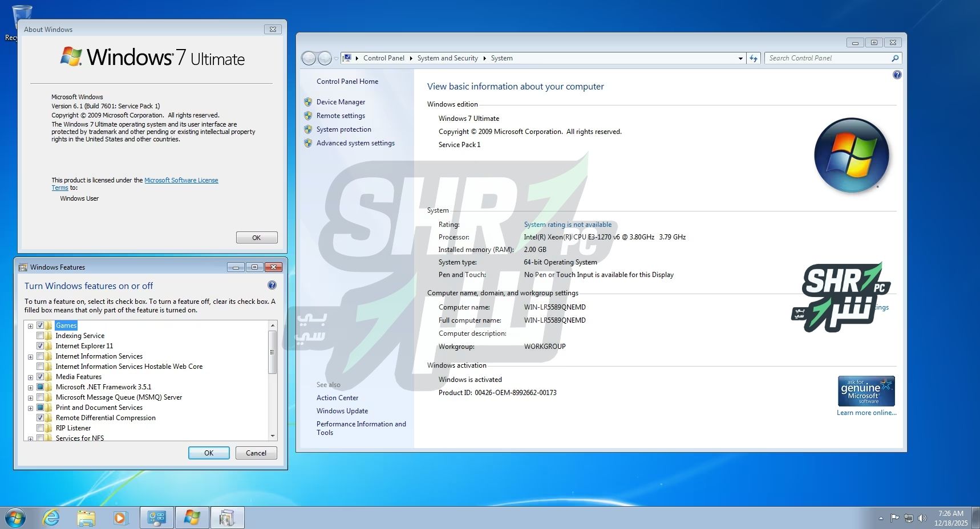Open the Learn more online link
Image resolution: width=980 pixels, height=529 pixels.
point(865,412)
